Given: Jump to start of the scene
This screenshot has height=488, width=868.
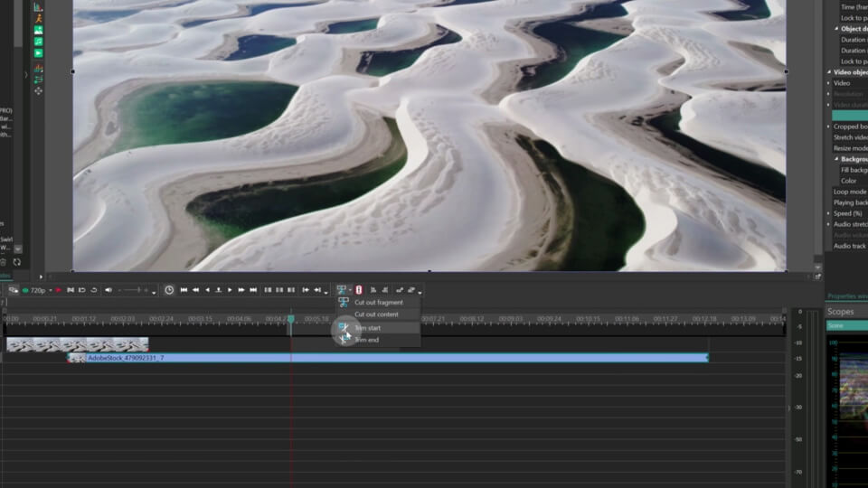Looking at the screenshot, I should click(x=184, y=290).
